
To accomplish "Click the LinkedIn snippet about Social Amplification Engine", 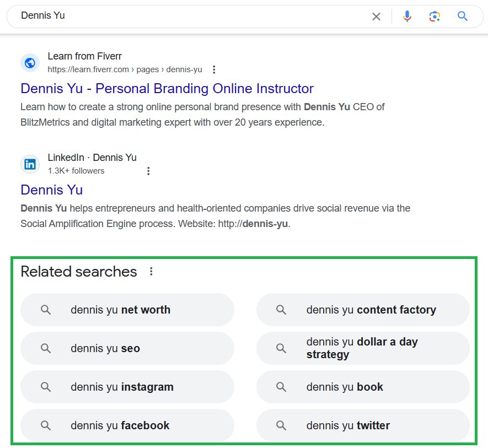I will click(216, 216).
